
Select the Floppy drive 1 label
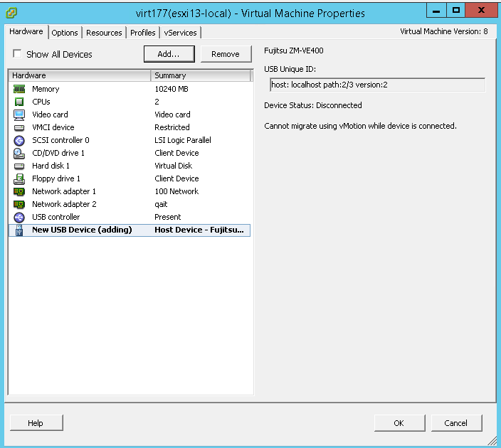56,178
